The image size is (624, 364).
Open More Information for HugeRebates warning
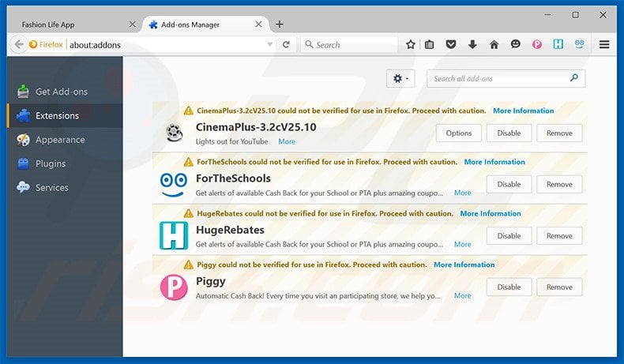tap(491, 213)
